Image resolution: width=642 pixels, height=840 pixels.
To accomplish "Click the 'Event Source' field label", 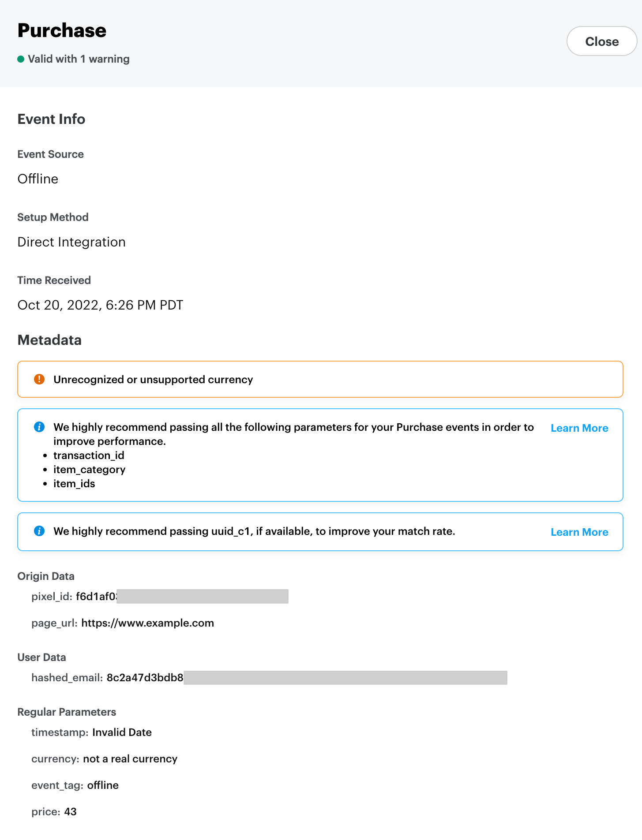I will [51, 154].
